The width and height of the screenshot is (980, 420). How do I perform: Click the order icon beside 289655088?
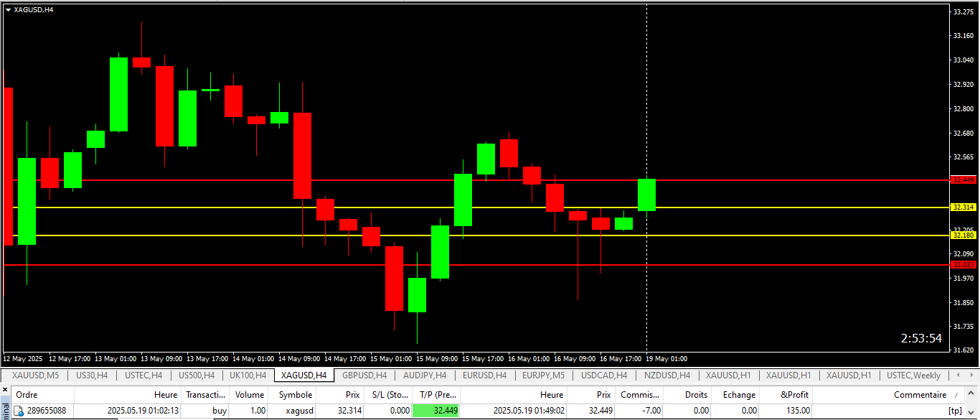[19, 411]
